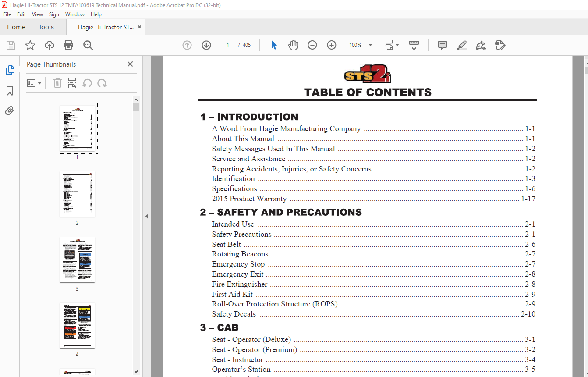Open 'A Word From Hagie Manufacturing Company' entry
Image resolution: width=588 pixels, height=377 pixels.
tap(286, 129)
